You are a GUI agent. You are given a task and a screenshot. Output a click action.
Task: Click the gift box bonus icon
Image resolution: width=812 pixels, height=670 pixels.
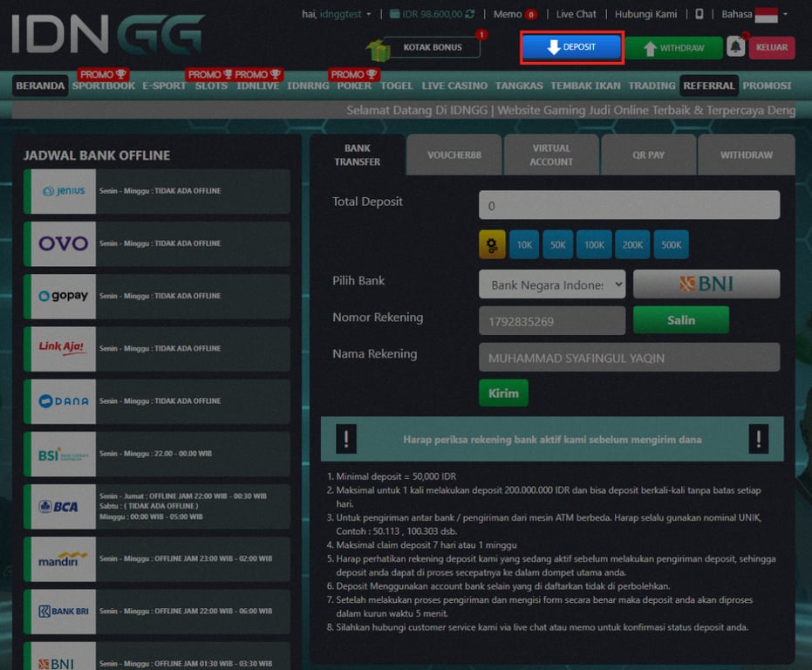click(x=378, y=50)
